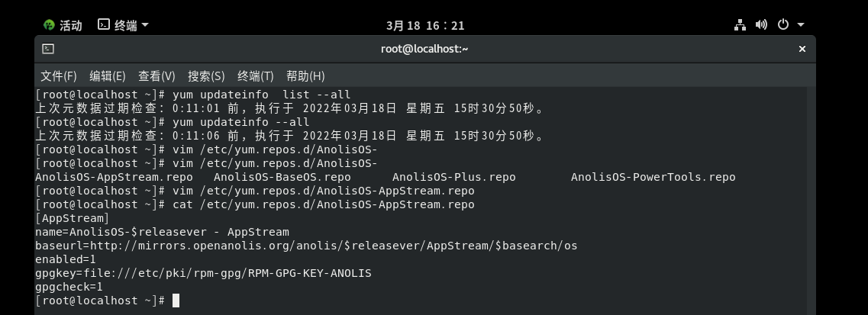Open the clock showing 3月18 16:21
This screenshot has width=868, height=315.
[x=425, y=25]
